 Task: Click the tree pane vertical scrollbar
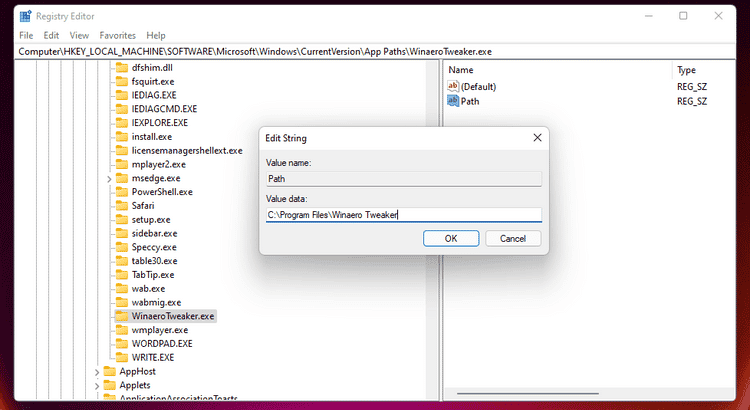click(432, 230)
